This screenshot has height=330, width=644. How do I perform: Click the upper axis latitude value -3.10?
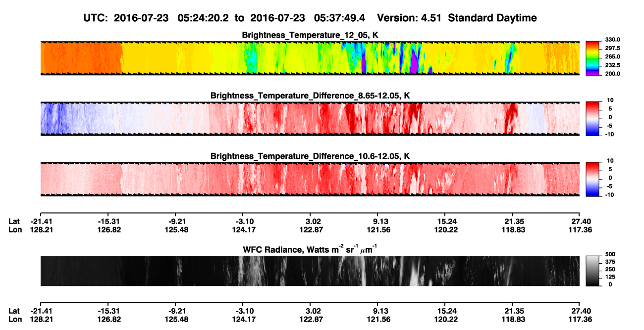click(x=245, y=222)
